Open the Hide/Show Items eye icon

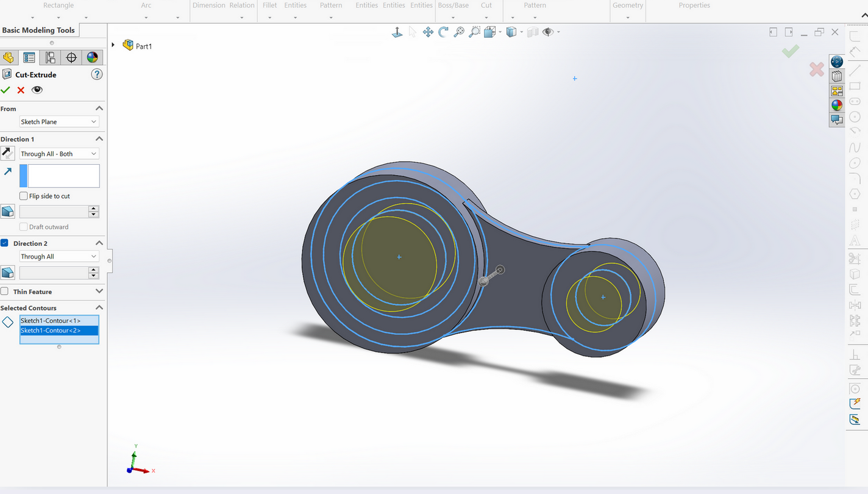tap(548, 32)
